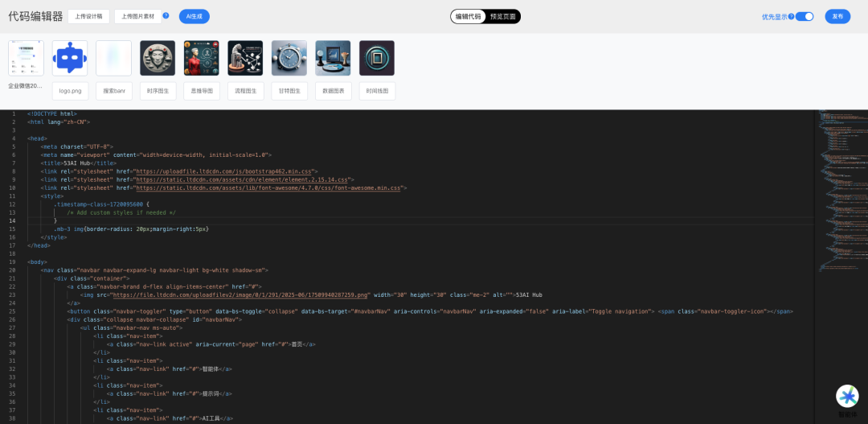
Task: Select the 流程图生 flowchart thumbnail image
Action: 245,58
